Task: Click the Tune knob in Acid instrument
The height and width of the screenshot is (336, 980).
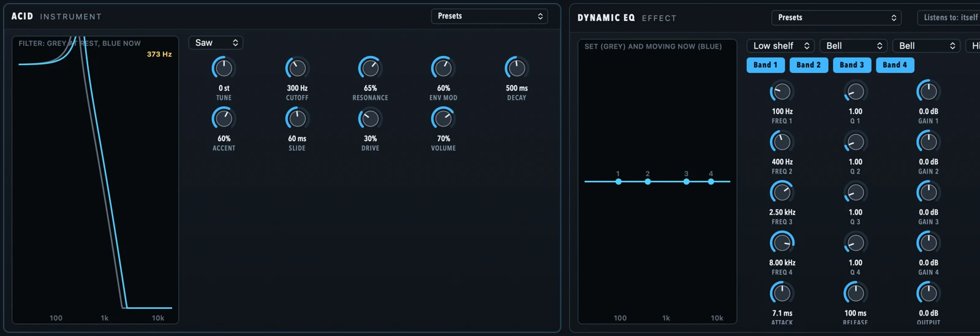Action: (224, 68)
